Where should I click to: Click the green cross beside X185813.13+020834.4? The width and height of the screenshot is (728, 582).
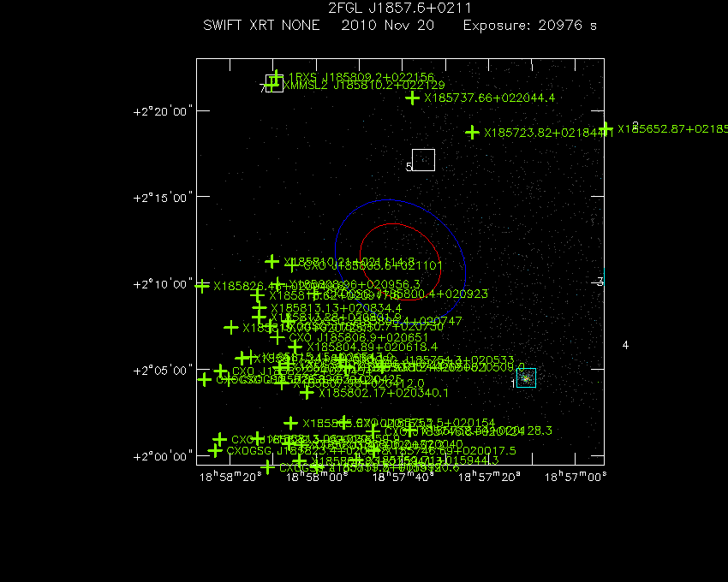260,308
